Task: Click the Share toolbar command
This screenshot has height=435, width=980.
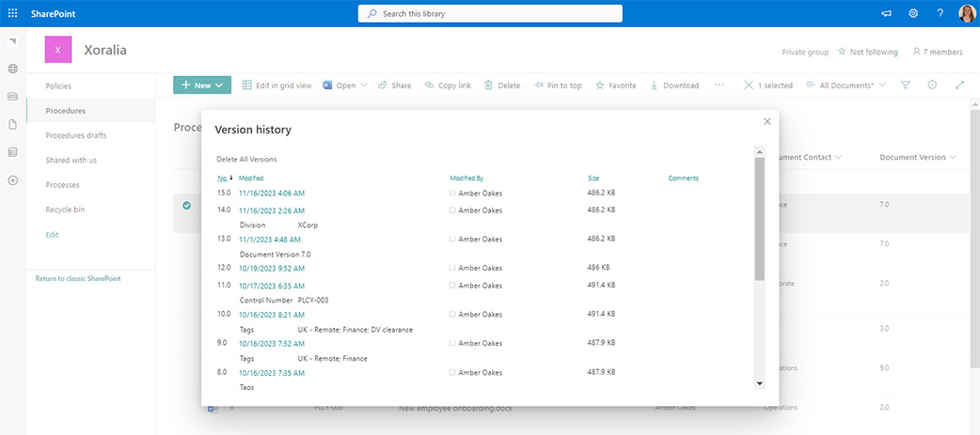Action: pyautogui.click(x=394, y=85)
